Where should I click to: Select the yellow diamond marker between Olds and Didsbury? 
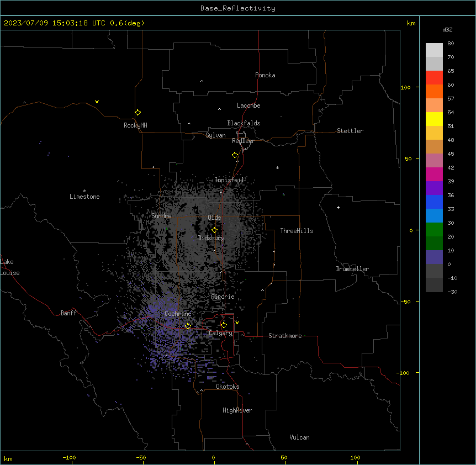point(214,230)
